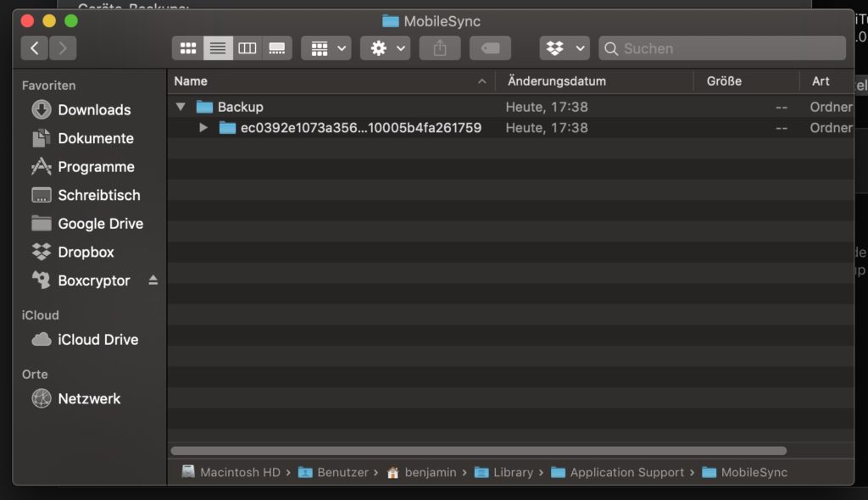Viewport: 868px width, 500px height.
Task: Go to Macintosh HD in the path bar
Action: [231, 472]
